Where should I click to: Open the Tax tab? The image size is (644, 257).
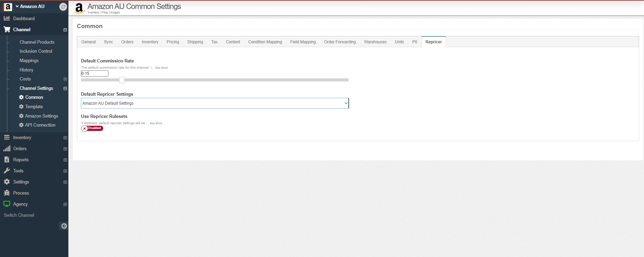point(215,42)
